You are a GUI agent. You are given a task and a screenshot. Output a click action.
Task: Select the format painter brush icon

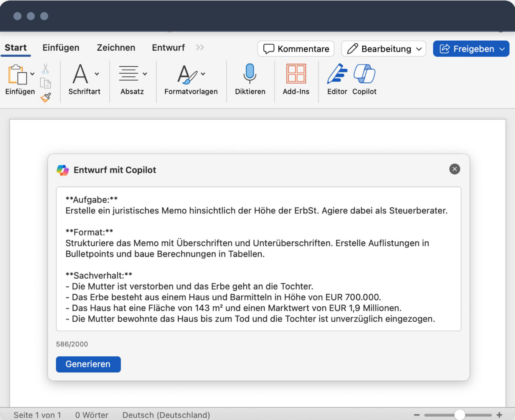click(x=45, y=97)
